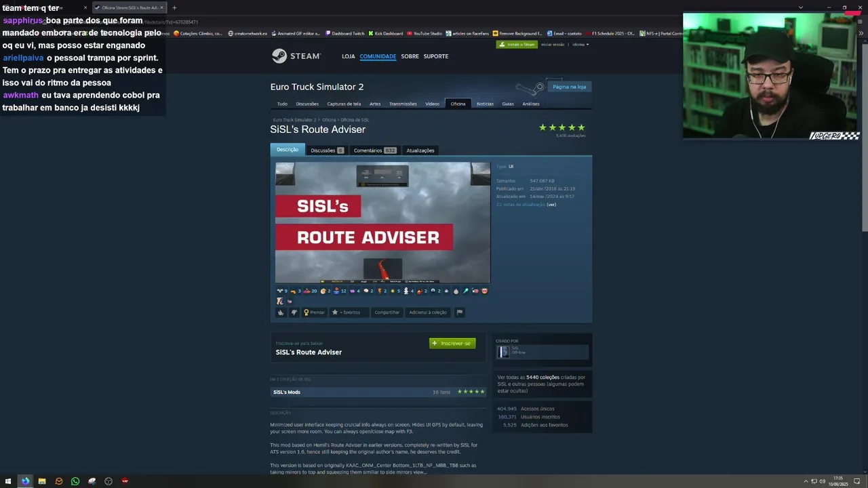868x488 pixels.
Task: Click the Steam logo in header
Action: (296, 56)
